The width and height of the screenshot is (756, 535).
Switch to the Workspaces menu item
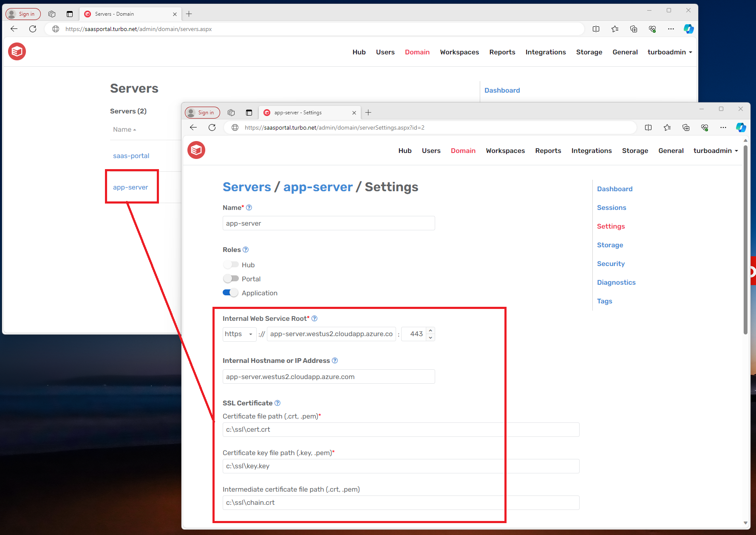click(x=505, y=150)
